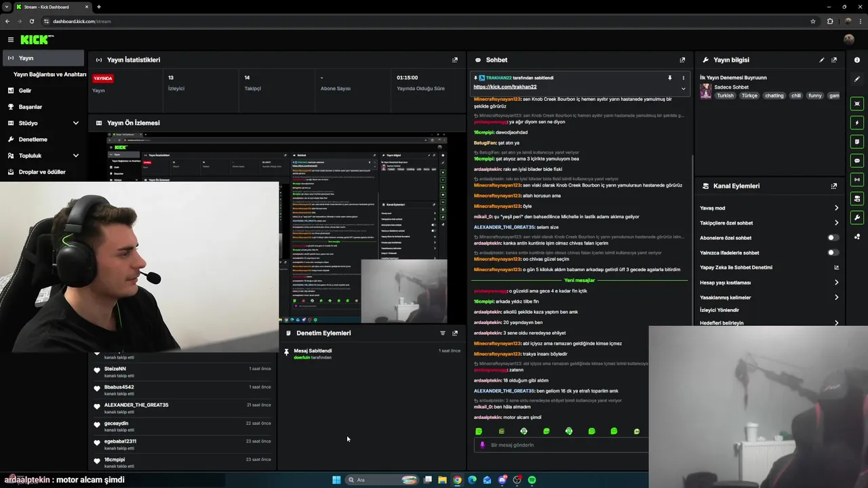Screen dimensions: 868x488
Task: Open the Kick hamburger menu
Action: [10, 40]
